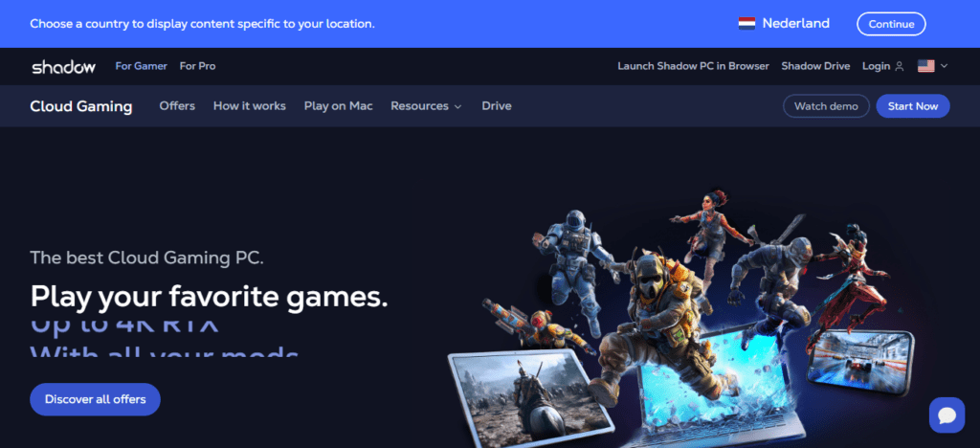Open the Play on Mac page

pyautogui.click(x=338, y=106)
